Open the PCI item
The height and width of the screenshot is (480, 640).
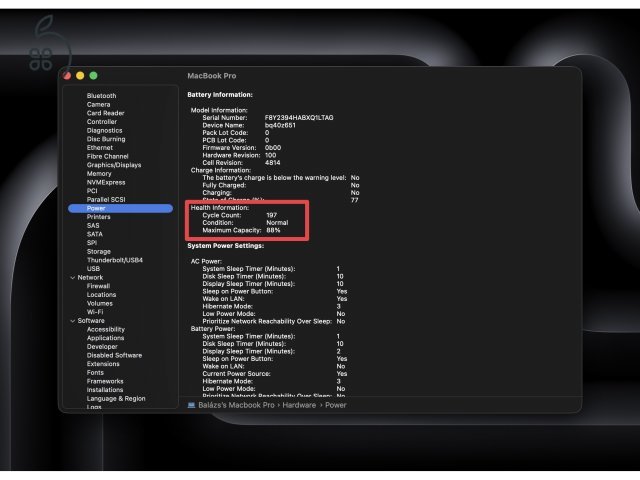point(92,191)
